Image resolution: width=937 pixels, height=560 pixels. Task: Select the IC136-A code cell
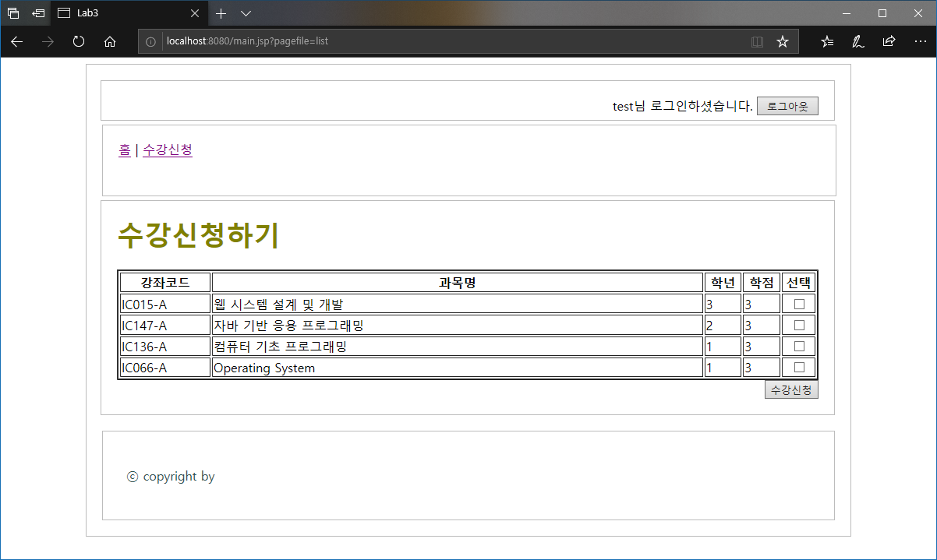pyautogui.click(x=165, y=346)
